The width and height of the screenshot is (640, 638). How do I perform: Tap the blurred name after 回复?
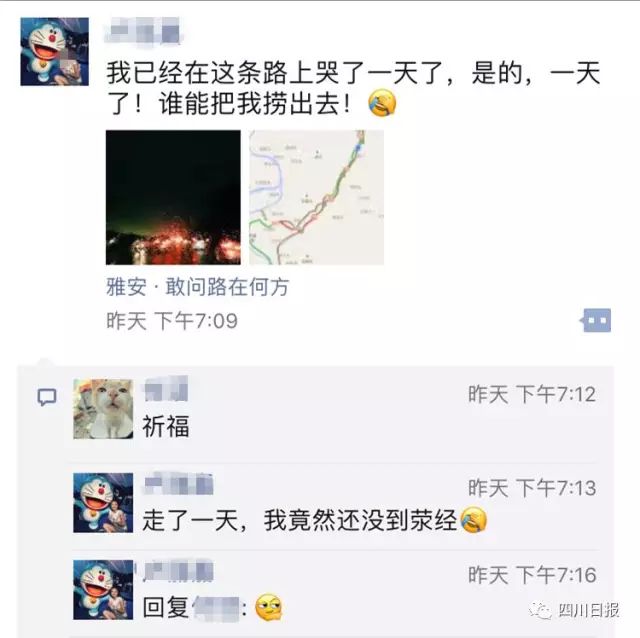[x=216, y=608]
